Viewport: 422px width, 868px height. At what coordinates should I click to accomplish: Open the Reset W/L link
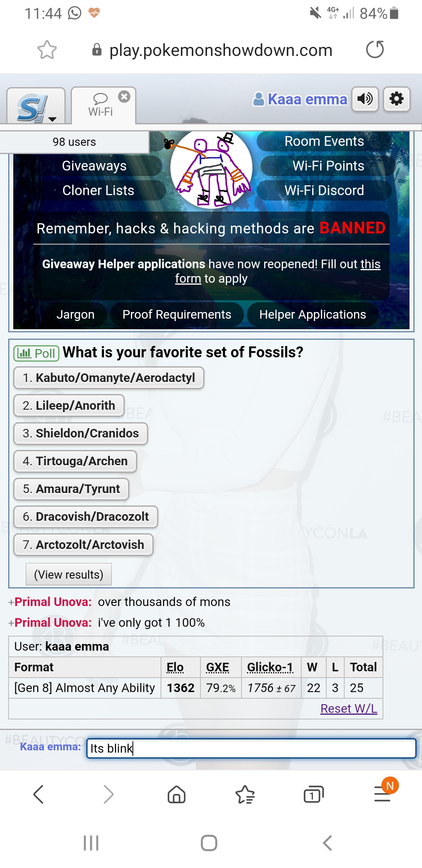coord(349,708)
